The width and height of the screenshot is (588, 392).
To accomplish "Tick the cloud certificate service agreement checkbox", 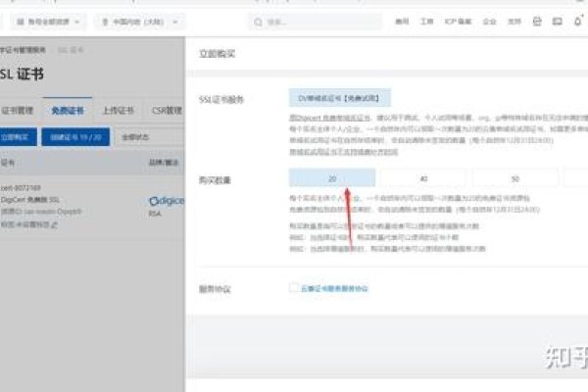I will coord(294,288).
